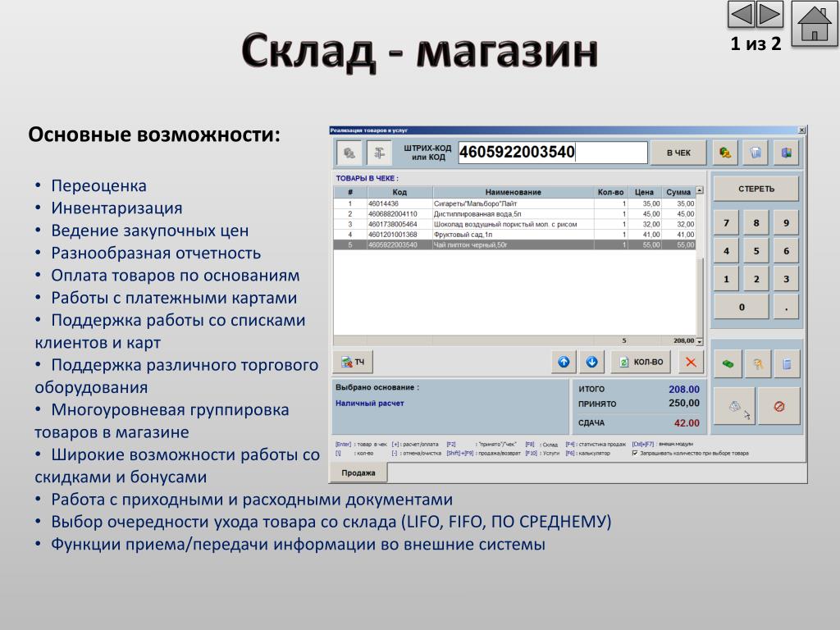Image resolution: width=840 pixels, height=630 pixels.
Task: Click the coins icon left of barcode field
Action: point(349,153)
